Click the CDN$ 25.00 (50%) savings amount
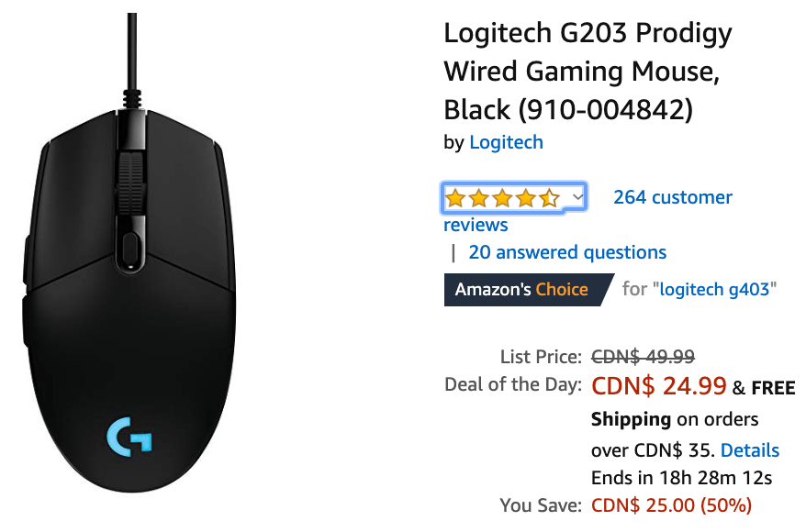806x532 pixels. coord(671,505)
